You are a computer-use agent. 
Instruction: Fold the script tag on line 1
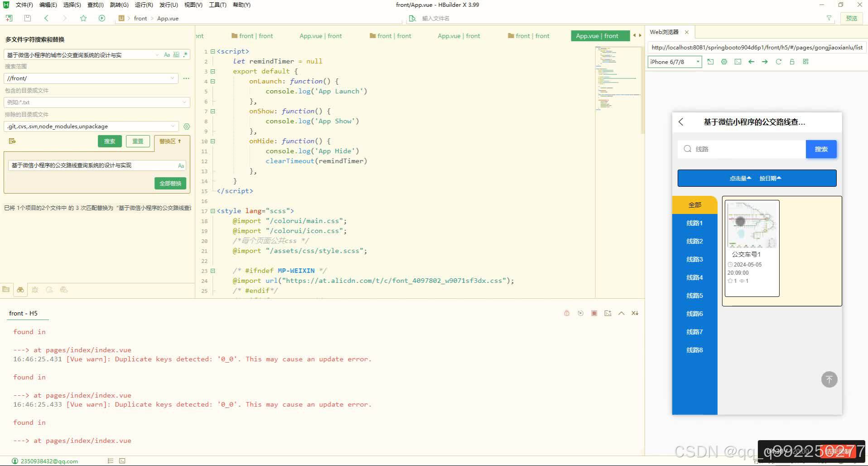[x=213, y=51]
